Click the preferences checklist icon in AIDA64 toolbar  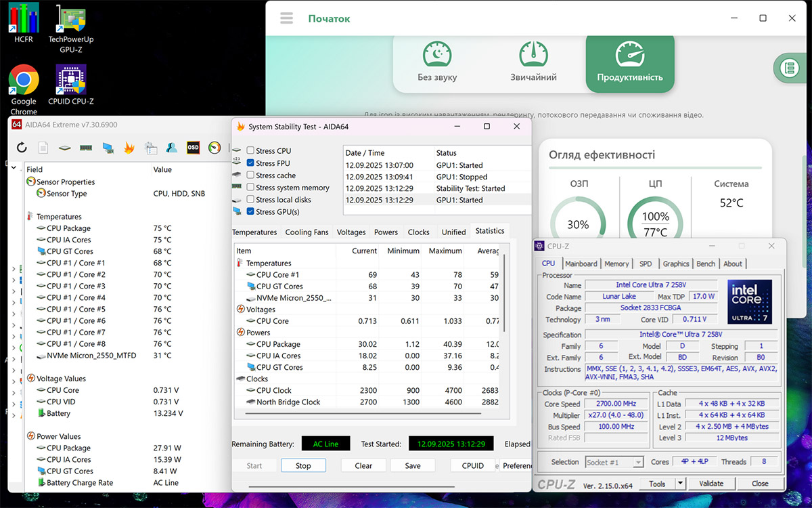click(150, 148)
